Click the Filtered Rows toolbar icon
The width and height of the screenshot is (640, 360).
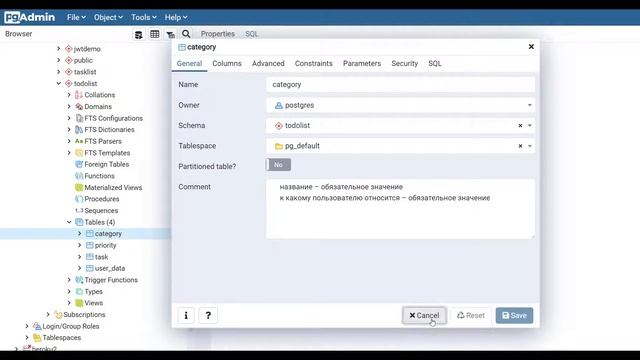click(171, 34)
